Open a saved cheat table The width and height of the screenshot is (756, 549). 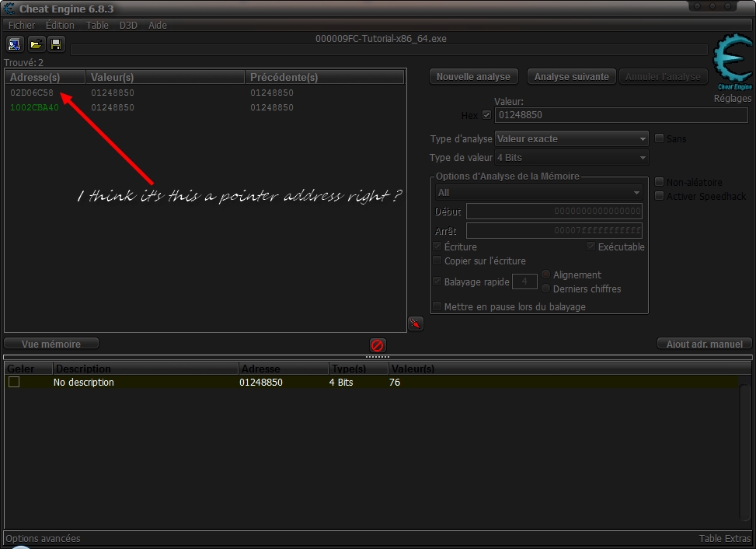pos(35,44)
